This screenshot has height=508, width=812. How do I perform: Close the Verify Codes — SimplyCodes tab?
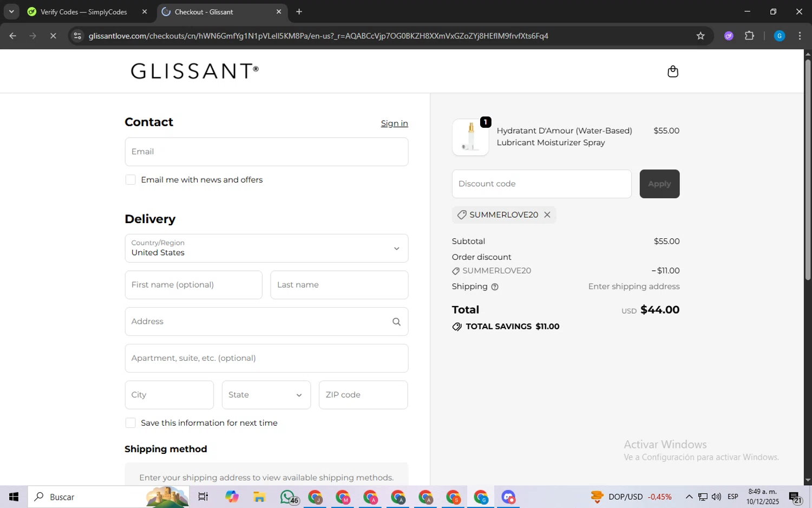pyautogui.click(x=145, y=11)
